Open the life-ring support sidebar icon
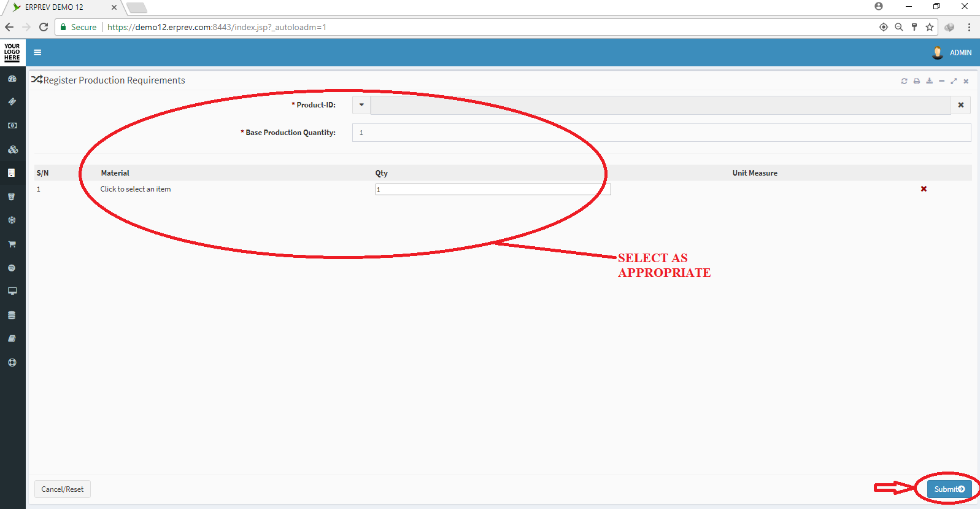980x509 pixels. pyautogui.click(x=12, y=362)
